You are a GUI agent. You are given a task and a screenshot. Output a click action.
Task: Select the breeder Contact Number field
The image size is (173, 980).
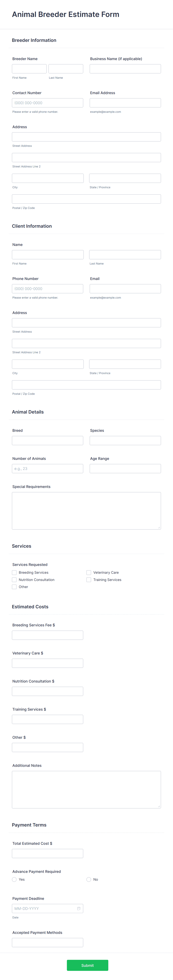pyautogui.click(x=47, y=103)
